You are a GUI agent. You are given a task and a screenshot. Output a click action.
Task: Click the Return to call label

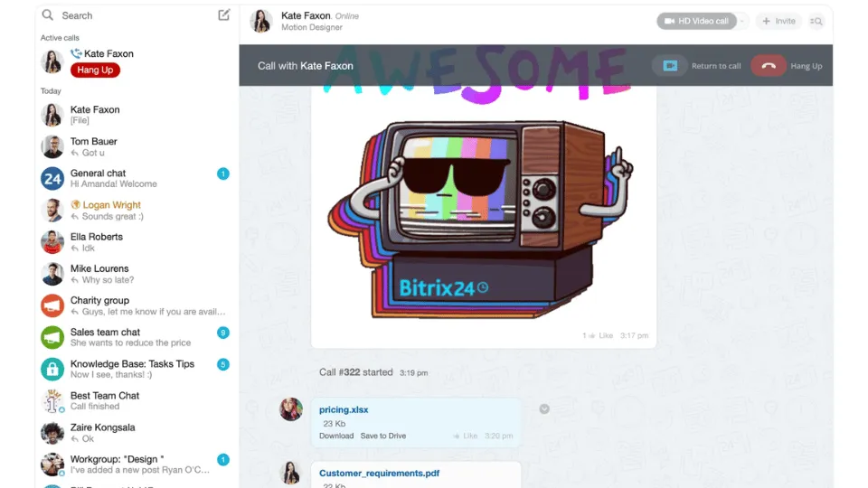tap(716, 66)
